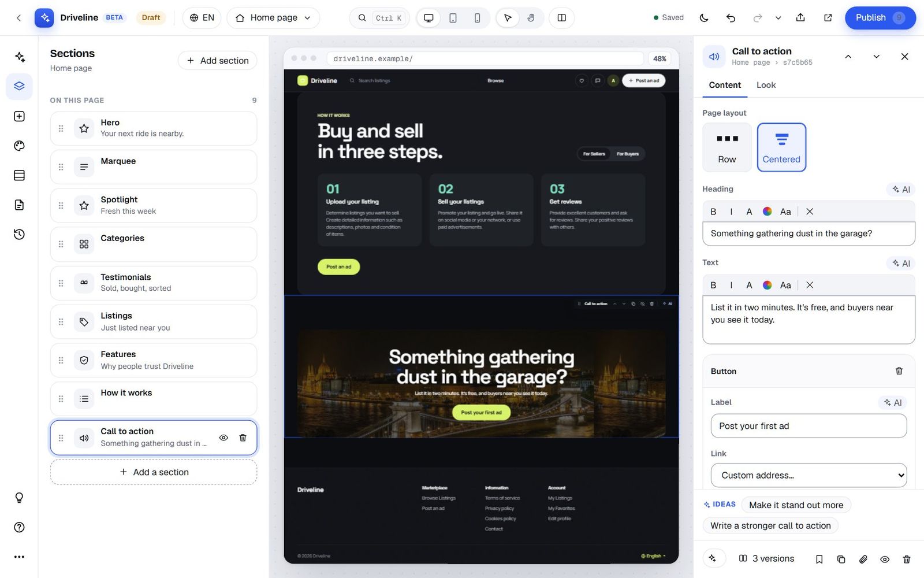Click the Publish button
Image resolution: width=924 pixels, height=578 pixels.
[880, 18]
